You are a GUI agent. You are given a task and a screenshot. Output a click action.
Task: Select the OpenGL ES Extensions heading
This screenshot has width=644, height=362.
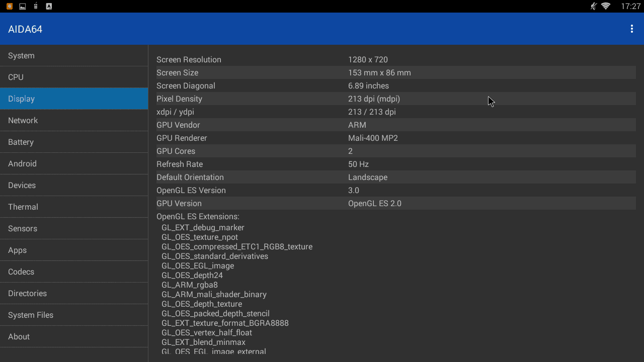[x=198, y=217]
